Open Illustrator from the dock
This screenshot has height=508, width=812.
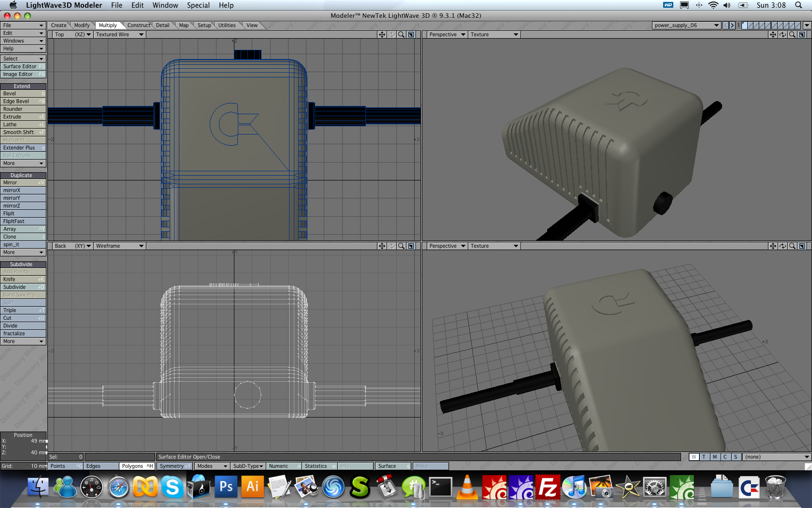tap(252, 487)
